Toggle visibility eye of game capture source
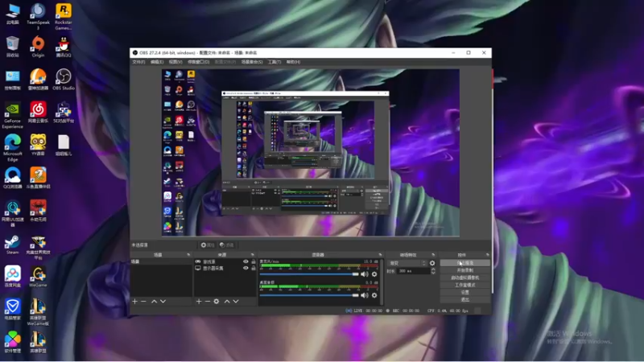This screenshot has width=644, height=362. click(x=246, y=261)
